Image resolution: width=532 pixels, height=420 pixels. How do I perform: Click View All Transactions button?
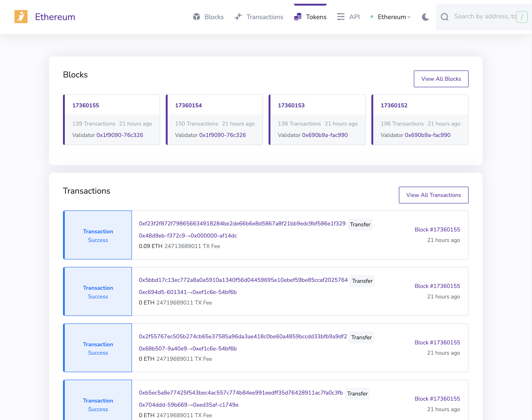(433, 195)
